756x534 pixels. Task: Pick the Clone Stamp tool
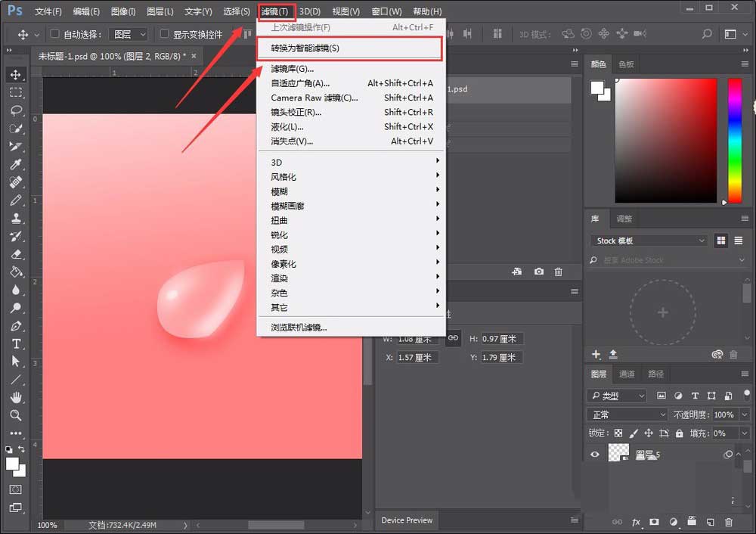click(16, 219)
